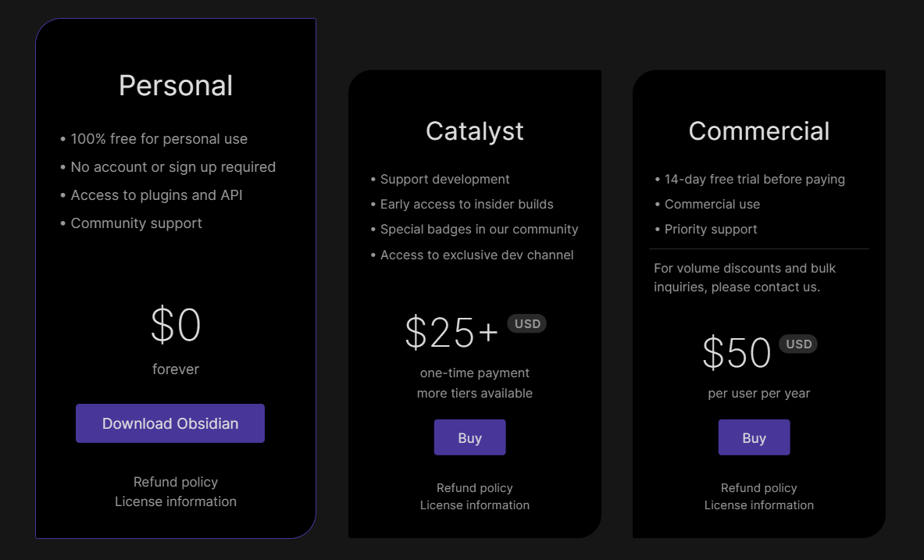
Task: Click the more tiers available text
Action: tap(474, 393)
